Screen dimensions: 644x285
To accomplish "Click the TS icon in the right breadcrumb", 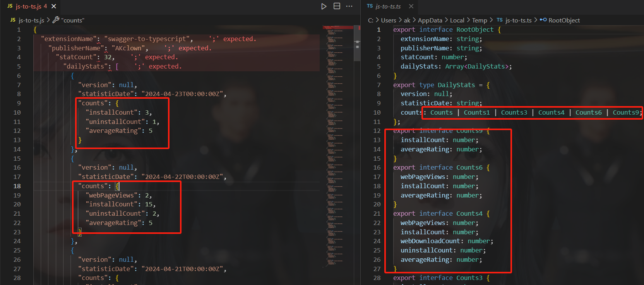I will pos(500,20).
